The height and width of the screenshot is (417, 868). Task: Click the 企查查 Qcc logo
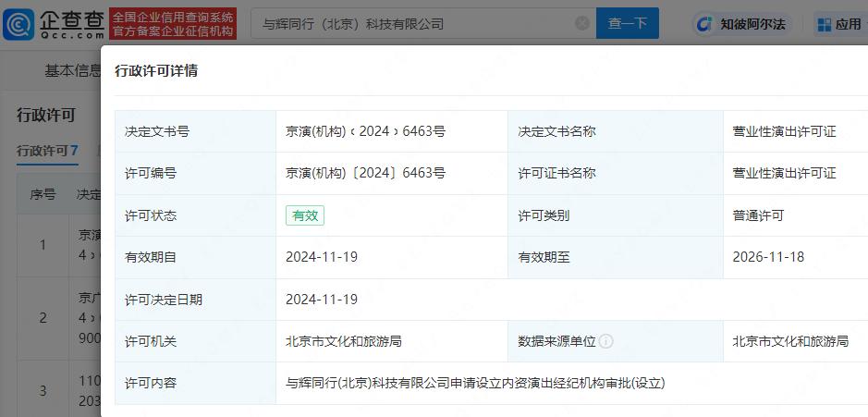54,24
